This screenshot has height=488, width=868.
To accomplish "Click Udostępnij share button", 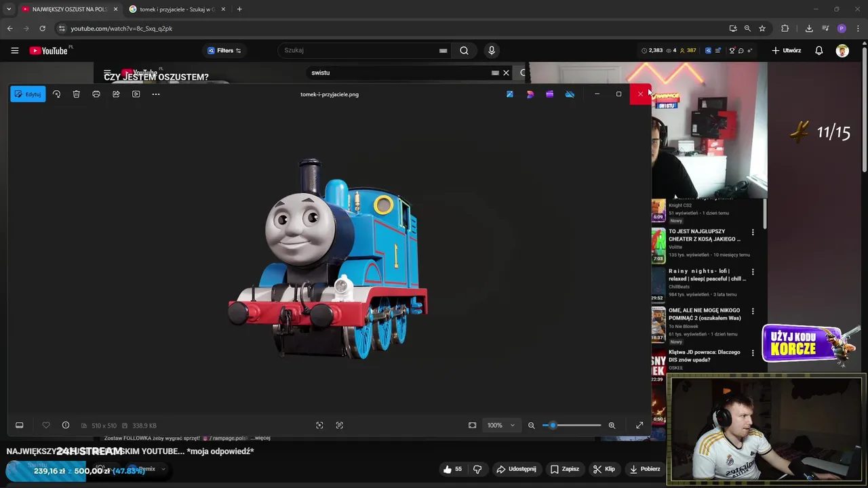I will [516, 469].
